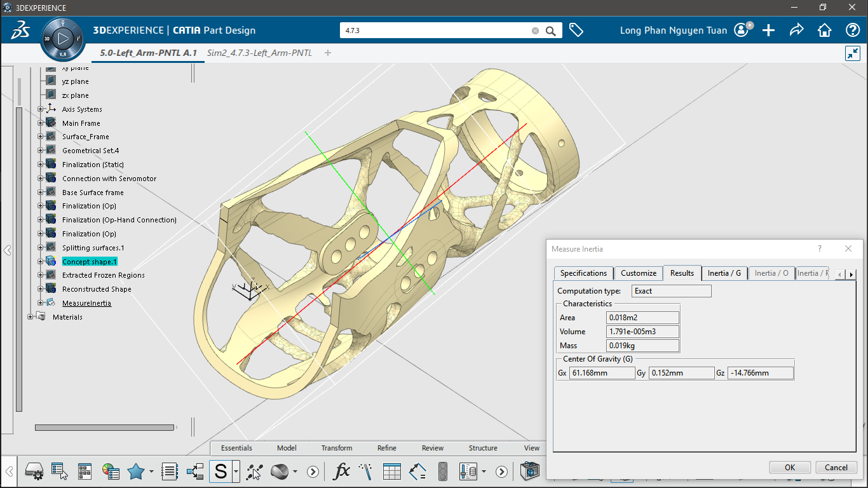Collapse the left tree panel arrow
868x488 pixels.
click(x=8, y=250)
